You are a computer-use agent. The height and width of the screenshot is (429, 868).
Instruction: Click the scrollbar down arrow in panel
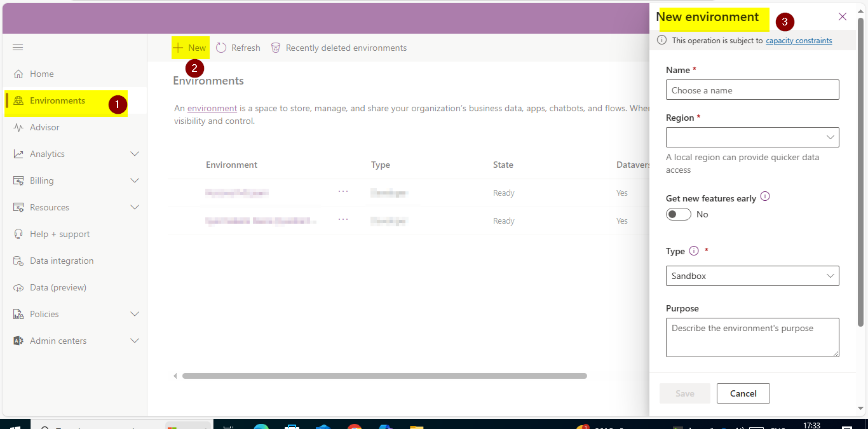click(x=861, y=409)
